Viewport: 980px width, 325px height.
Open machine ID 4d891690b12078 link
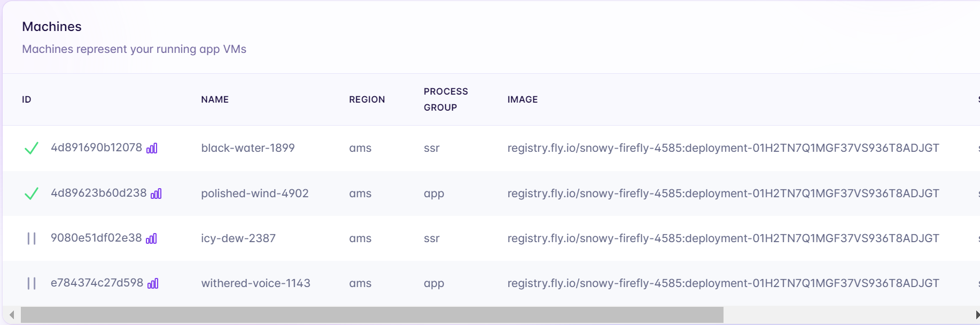pos(96,148)
